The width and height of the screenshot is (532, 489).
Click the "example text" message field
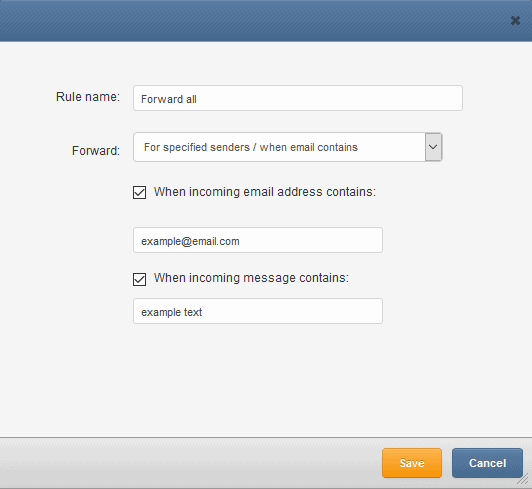258,311
